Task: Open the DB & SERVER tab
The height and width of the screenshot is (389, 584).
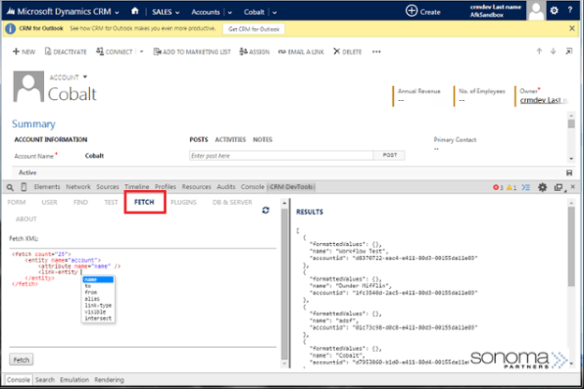Action: [x=232, y=202]
